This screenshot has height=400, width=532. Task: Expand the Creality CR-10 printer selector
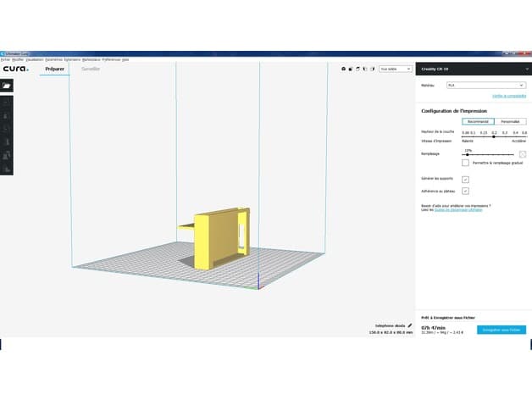pos(474,69)
